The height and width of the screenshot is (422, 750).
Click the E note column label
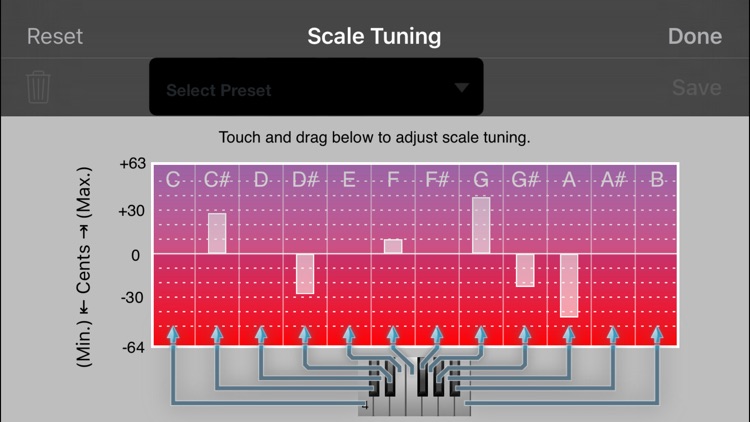click(x=349, y=180)
